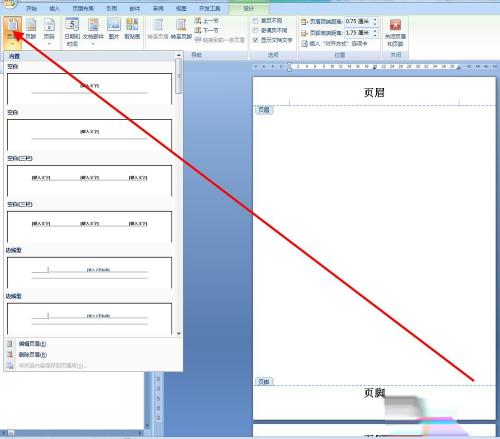Image resolution: width=500 pixels, height=439 pixels.
Task: Choose 编辑页眉(E) menu entry
Action: pyautogui.click(x=32, y=344)
